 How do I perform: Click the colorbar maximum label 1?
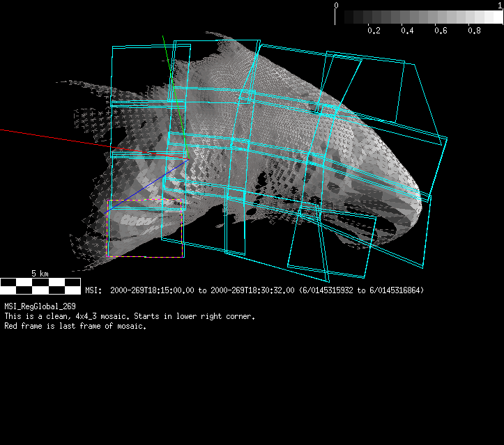(500, 5)
